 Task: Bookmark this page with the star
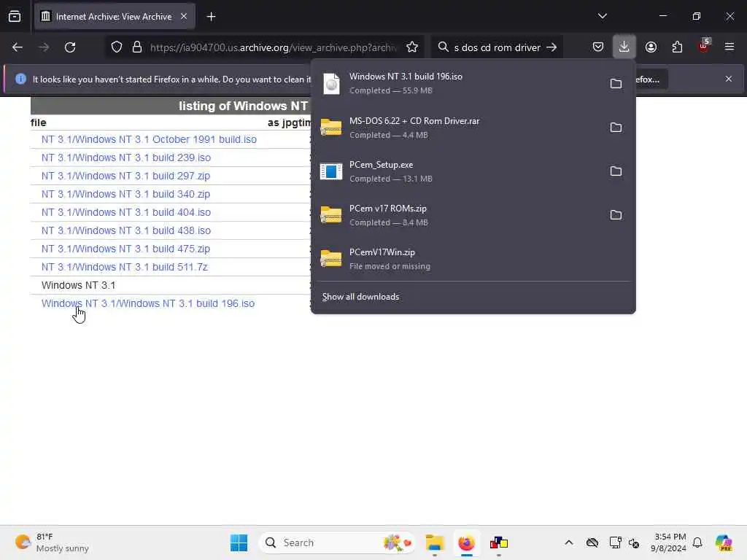click(412, 47)
